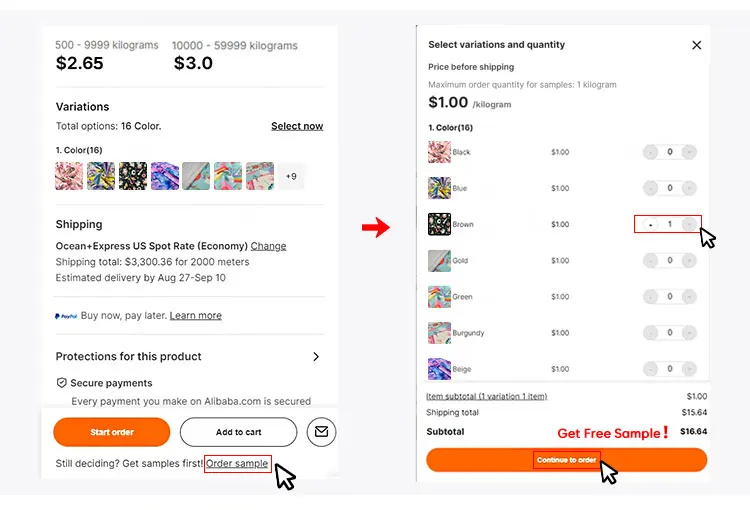This screenshot has width=750, height=510.
Task: Decrease Blue color quantity
Action: (650, 188)
